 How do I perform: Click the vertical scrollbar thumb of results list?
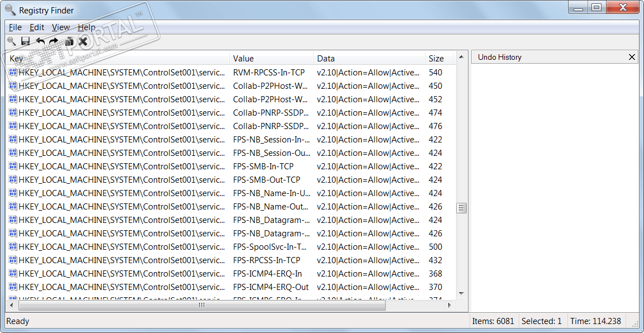[x=461, y=208]
